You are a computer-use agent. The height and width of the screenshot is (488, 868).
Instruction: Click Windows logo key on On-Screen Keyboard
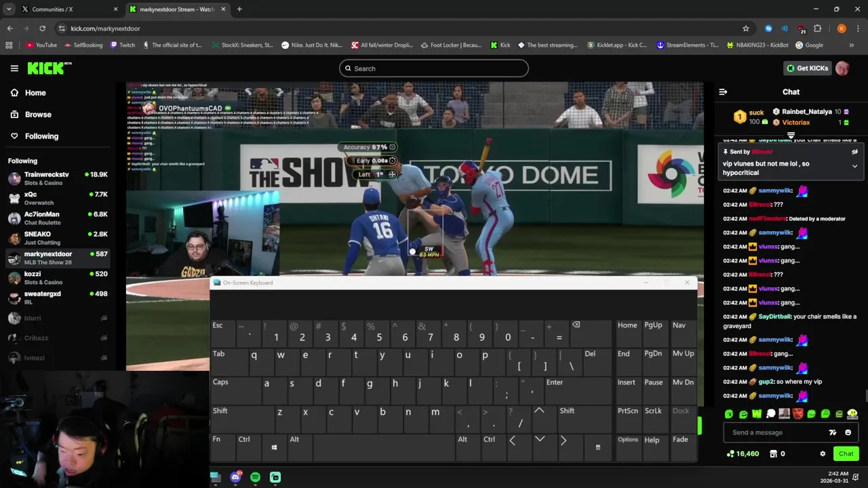[274, 447]
